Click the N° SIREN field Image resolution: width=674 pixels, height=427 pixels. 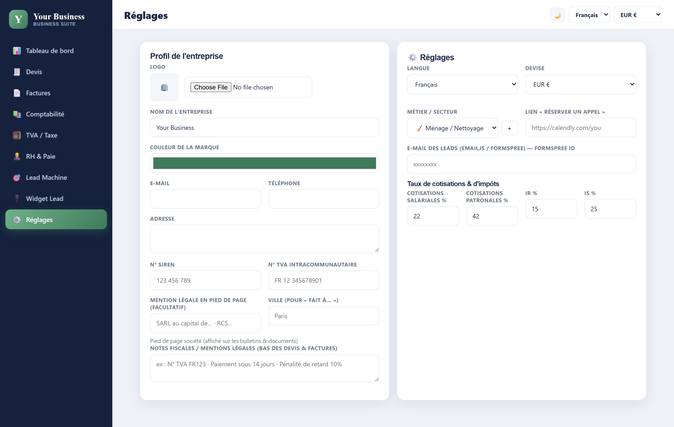(205, 280)
